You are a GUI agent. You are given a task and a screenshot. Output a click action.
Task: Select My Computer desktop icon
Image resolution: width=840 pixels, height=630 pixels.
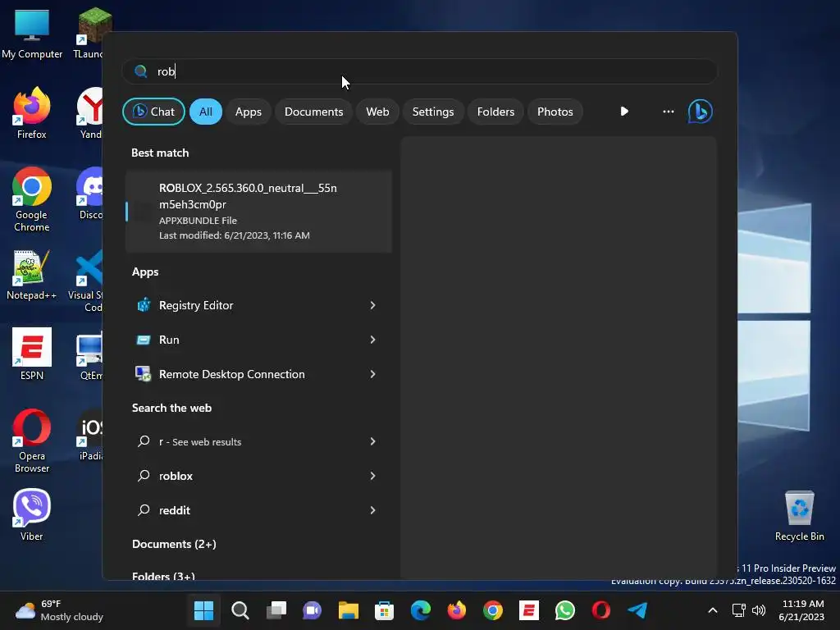pos(32,34)
